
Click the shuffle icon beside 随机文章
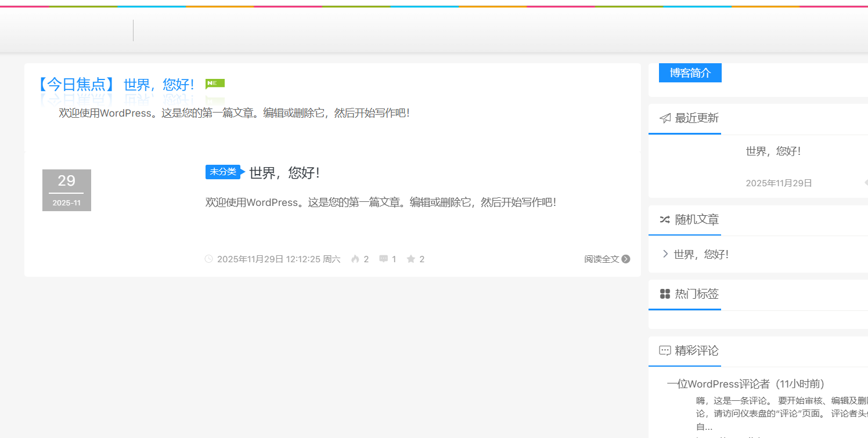[x=664, y=220]
